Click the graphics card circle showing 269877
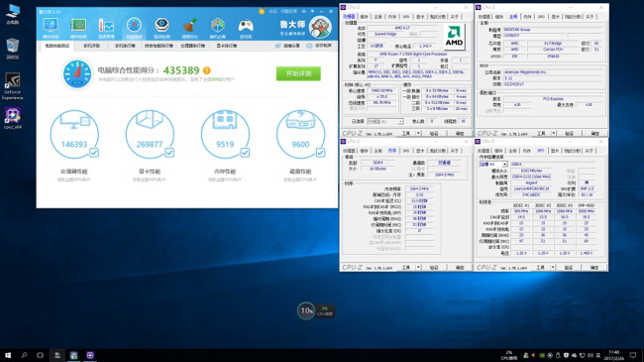The height and width of the screenshot is (362, 644). pos(150,135)
